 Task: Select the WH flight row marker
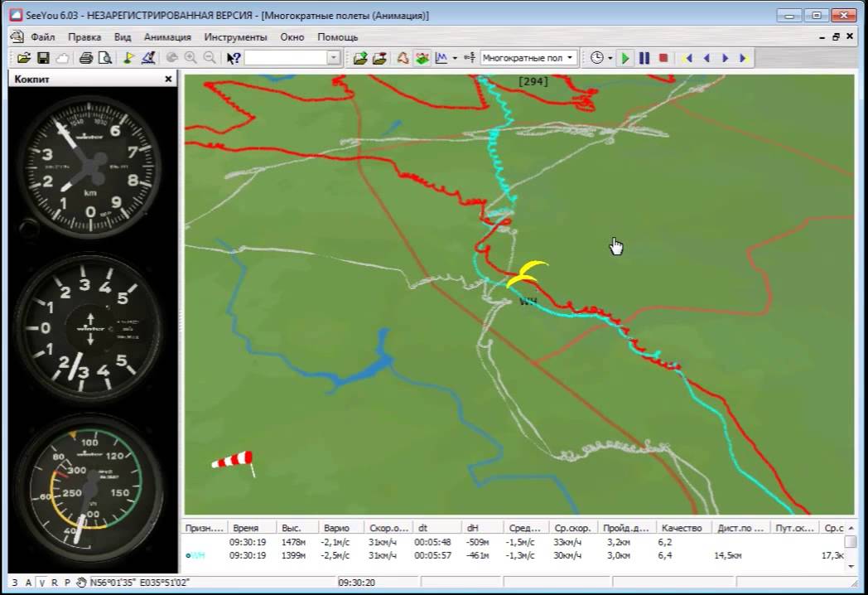196,555
